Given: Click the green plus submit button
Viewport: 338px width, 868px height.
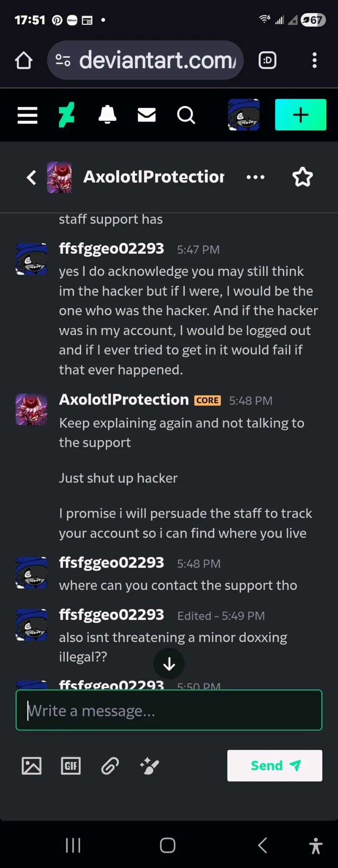Looking at the screenshot, I should pyautogui.click(x=300, y=115).
